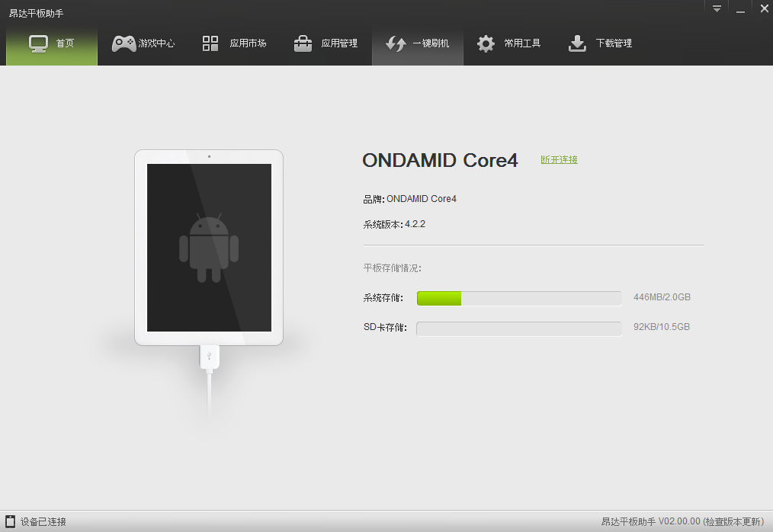Open the 常用工具 tab label
773x532 pixels.
point(522,43)
